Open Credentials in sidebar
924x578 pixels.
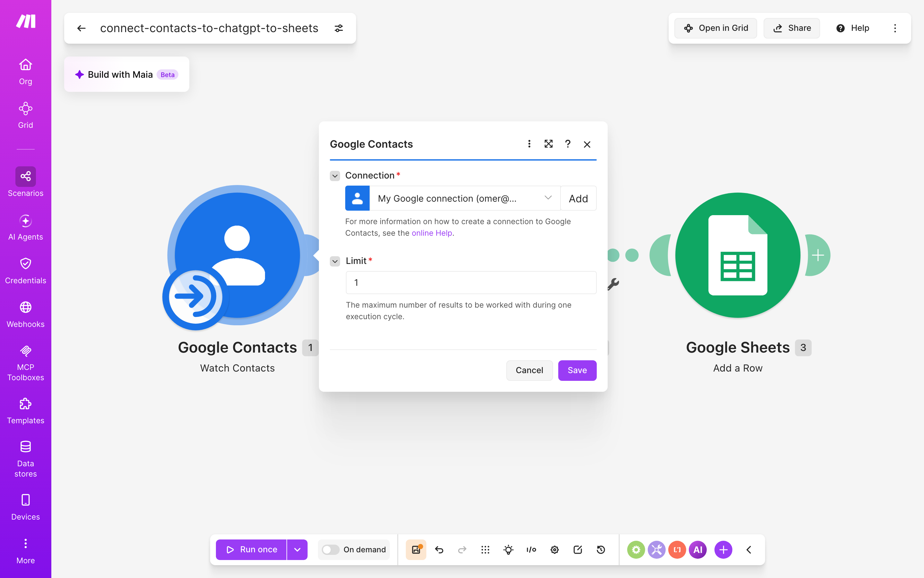pos(26,271)
